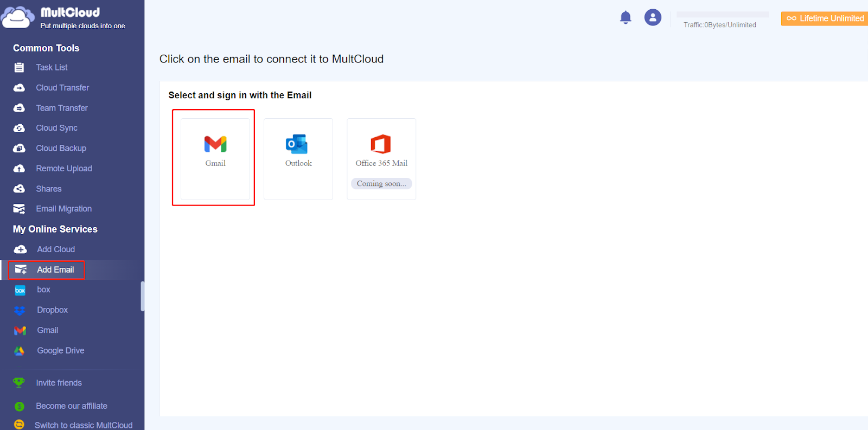The height and width of the screenshot is (430, 868).
Task: Click Invite friends link
Action: (x=59, y=383)
